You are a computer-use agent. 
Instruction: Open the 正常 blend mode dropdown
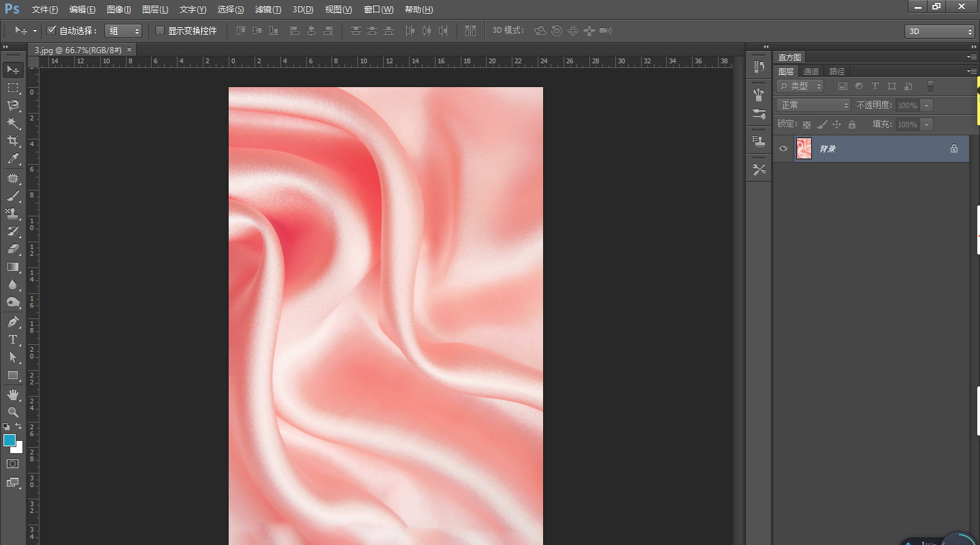[x=814, y=105]
